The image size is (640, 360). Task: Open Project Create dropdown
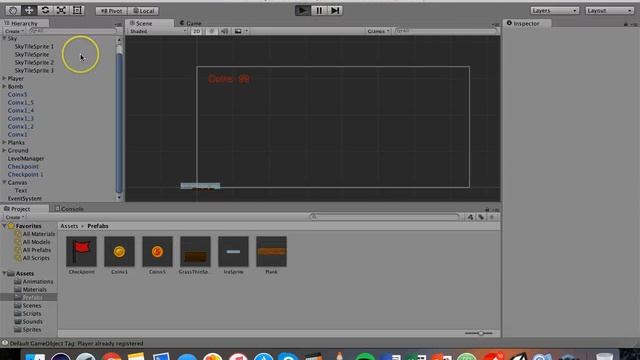(15, 217)
